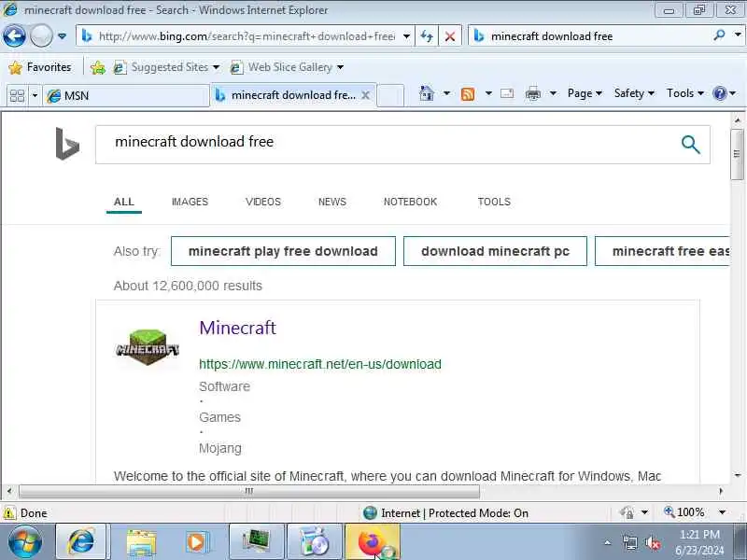Try 'minecraft free eas...' suggestion

click(x=662, y=251)
